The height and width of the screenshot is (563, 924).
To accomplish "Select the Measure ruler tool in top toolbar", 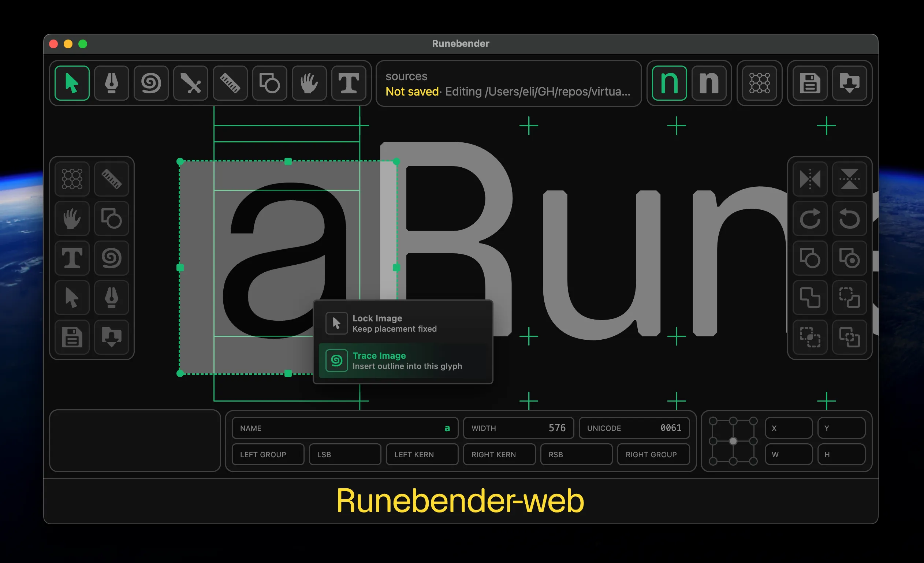I will pyautogui.click(x=230, y=83).
